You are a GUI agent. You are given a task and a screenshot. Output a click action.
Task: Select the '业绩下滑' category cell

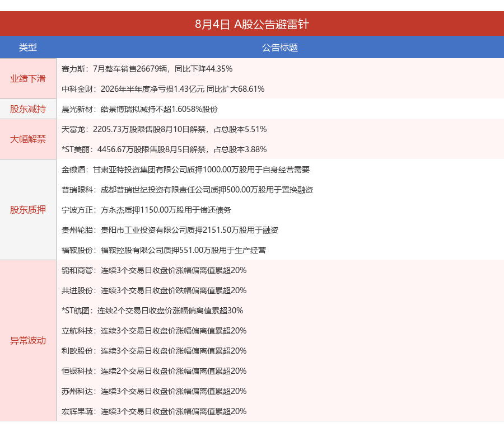coord(28,79)
